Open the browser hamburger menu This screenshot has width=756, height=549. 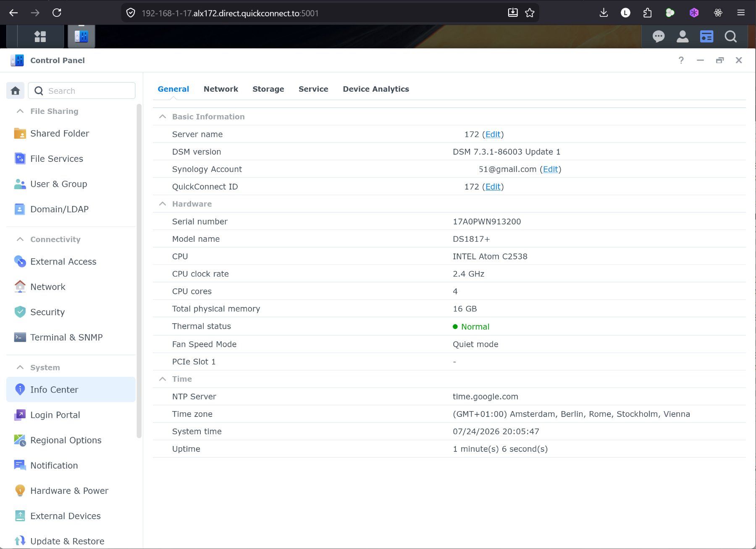click(741, 13)
